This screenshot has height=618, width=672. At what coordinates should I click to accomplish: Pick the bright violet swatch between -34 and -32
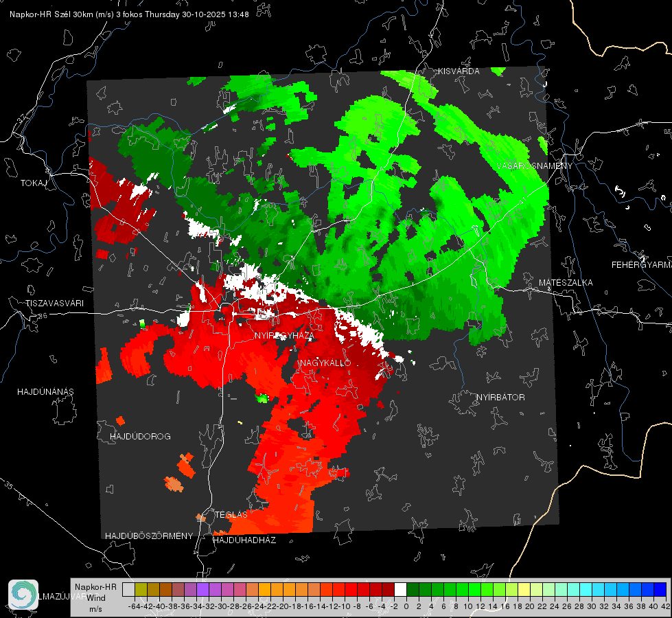[x=202, y=589]
